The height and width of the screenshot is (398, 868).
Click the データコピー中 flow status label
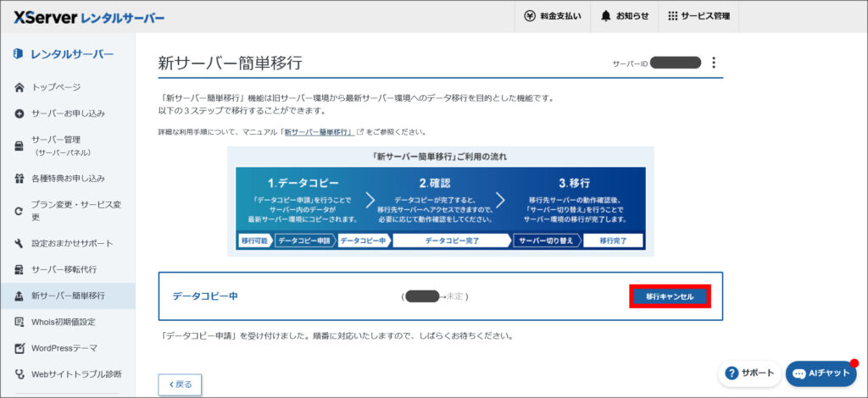[363, 241]
